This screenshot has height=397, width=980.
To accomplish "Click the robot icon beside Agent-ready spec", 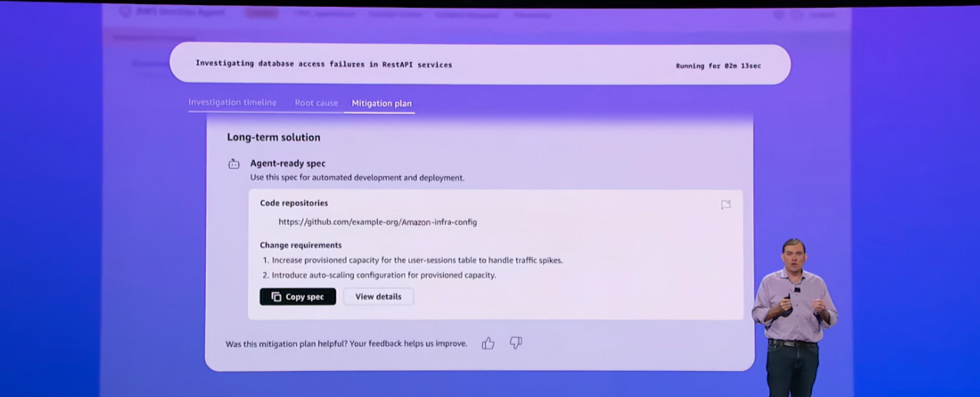I will point(234,164).
